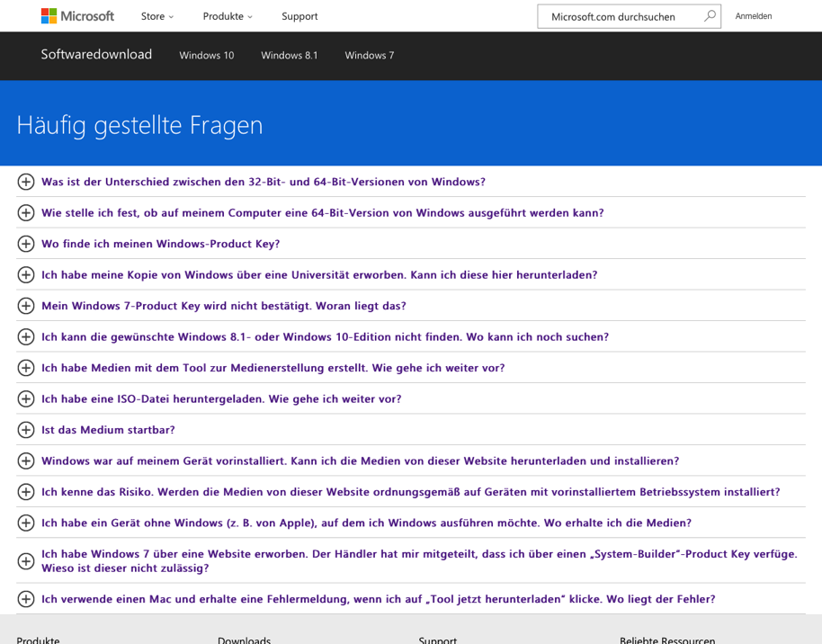Click the Produkte footer heading
The image size is (822, 644).
(38, 640)
